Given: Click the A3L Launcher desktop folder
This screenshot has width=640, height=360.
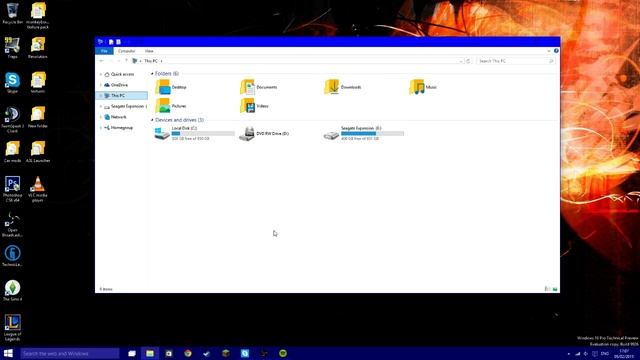Looking at the screenshot, I should [38, 152].
